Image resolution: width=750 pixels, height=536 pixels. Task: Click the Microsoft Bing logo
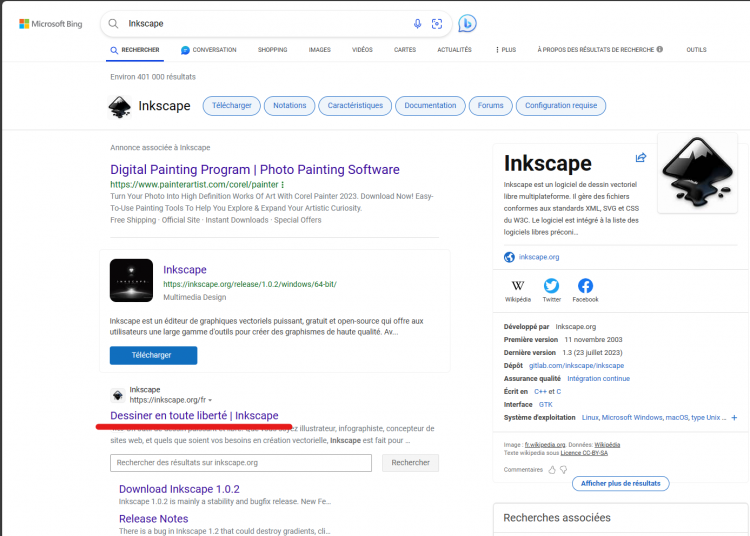click(x=50, y=24)
